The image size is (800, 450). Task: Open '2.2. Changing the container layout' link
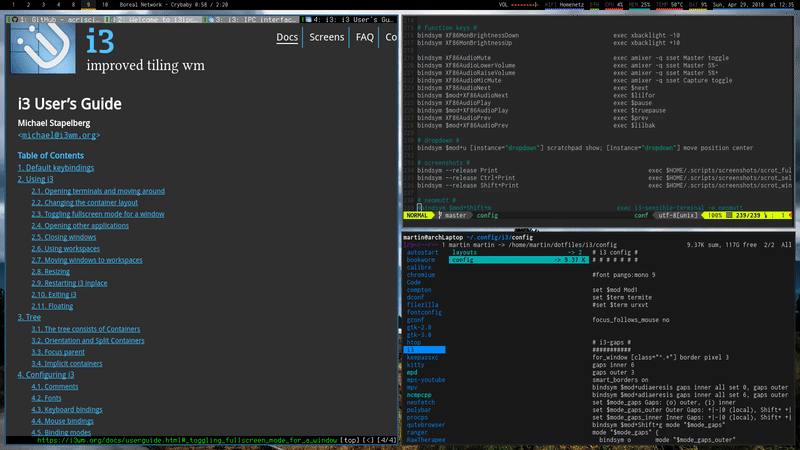click(x=84, y=203)
